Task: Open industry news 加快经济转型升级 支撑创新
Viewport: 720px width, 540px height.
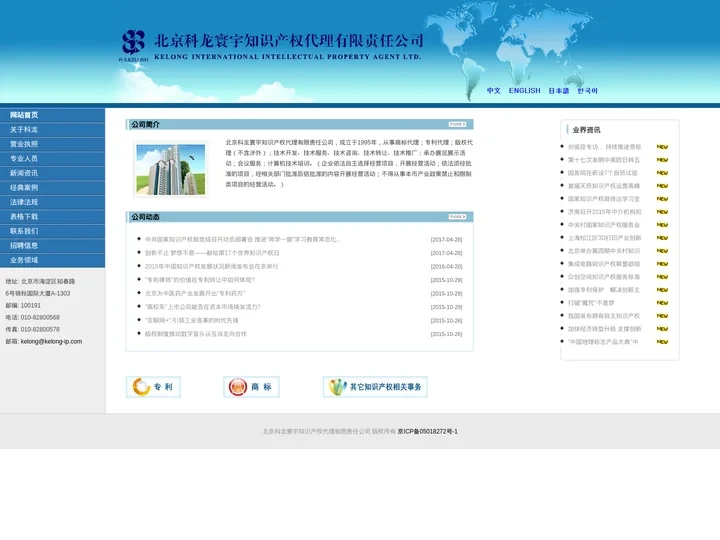Action: point(604,329)
